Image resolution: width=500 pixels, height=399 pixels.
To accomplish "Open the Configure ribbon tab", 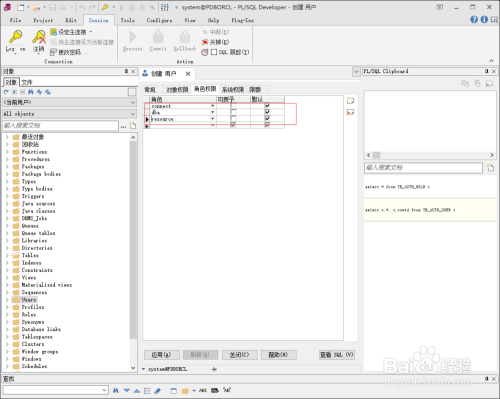I will (159, 20).
